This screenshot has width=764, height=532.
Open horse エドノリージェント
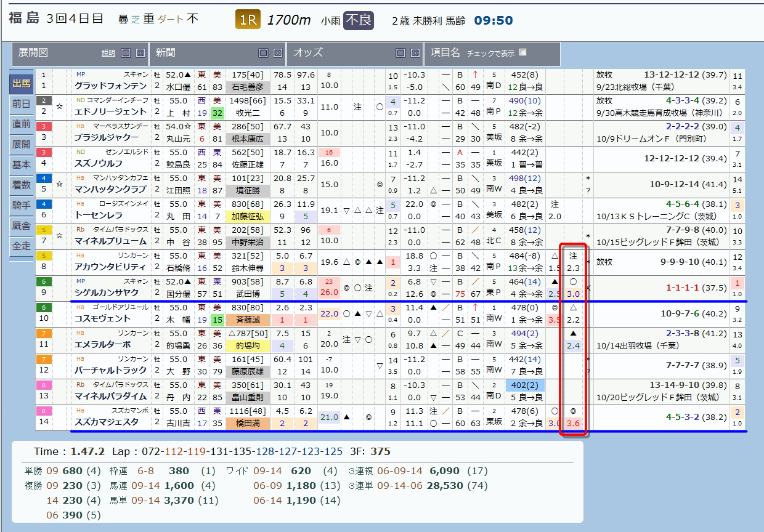click(x=110, y=112)
